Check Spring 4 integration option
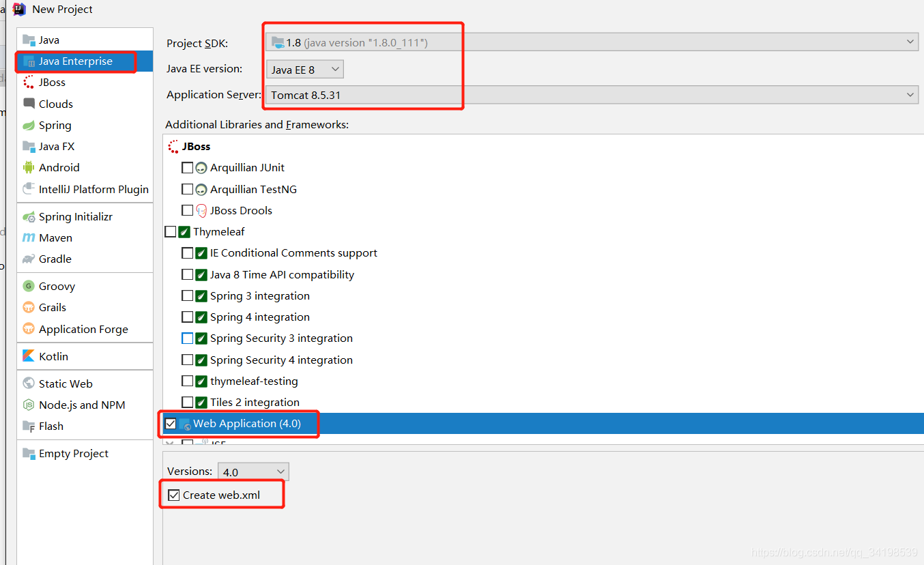924x565 pixels. click(x=188, y=317)
